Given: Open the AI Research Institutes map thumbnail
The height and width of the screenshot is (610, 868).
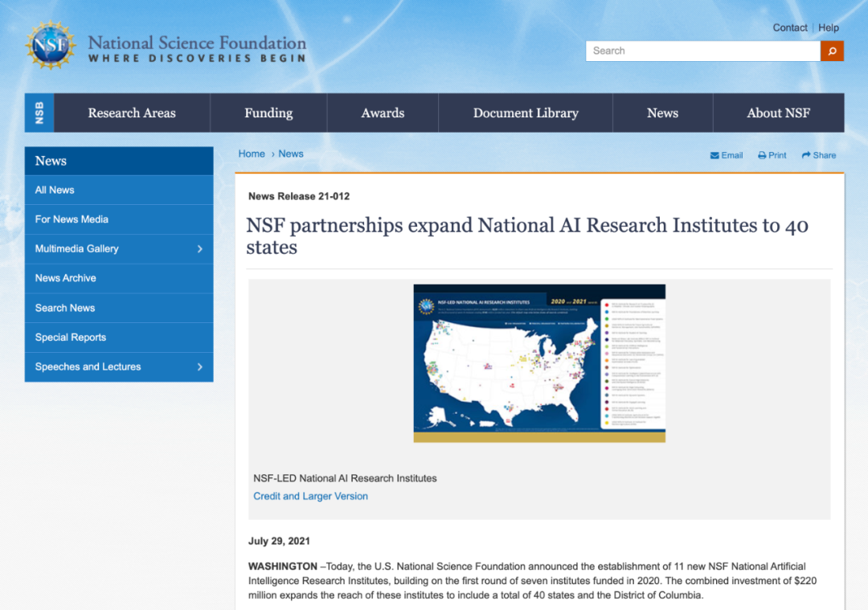Looking at the screenshot, I should [x=539, y=363].
